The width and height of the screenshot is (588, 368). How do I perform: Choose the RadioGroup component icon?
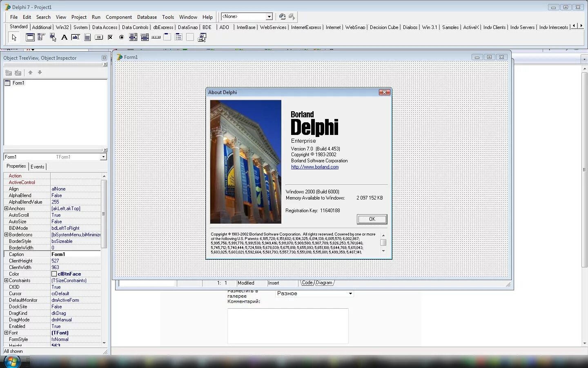[179, 37]
